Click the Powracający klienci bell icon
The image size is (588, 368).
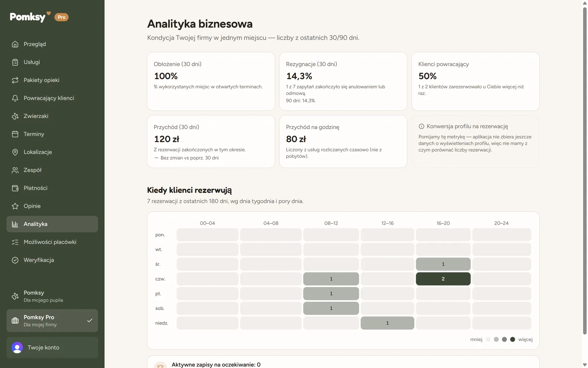tap(15, 98)
